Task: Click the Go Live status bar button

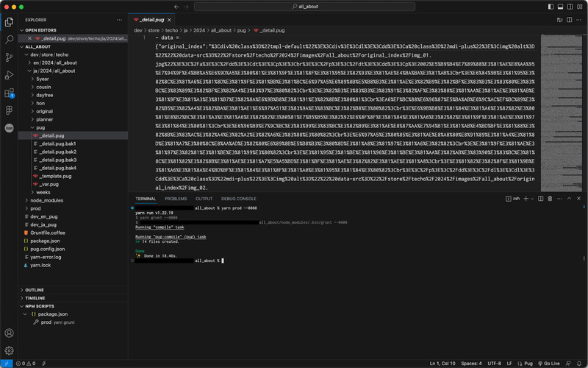Action: tap(548, 363)
